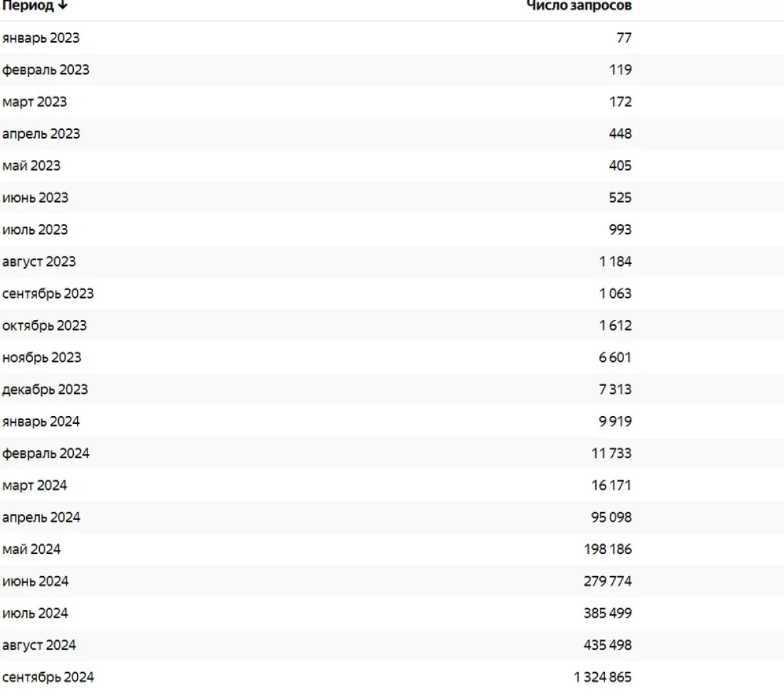Select the июнь 2023 row
Screen dimensions: 784x695
pyautogui.click(x=35, y=198)
